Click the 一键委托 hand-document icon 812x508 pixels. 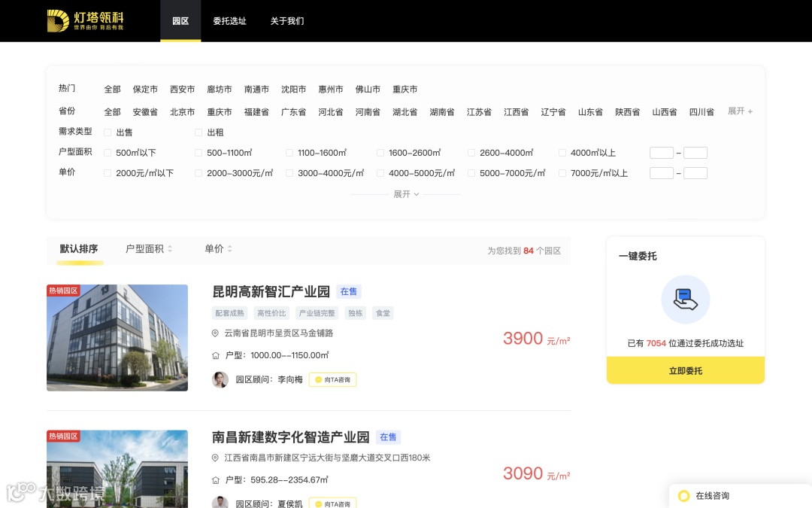(686, 300)
